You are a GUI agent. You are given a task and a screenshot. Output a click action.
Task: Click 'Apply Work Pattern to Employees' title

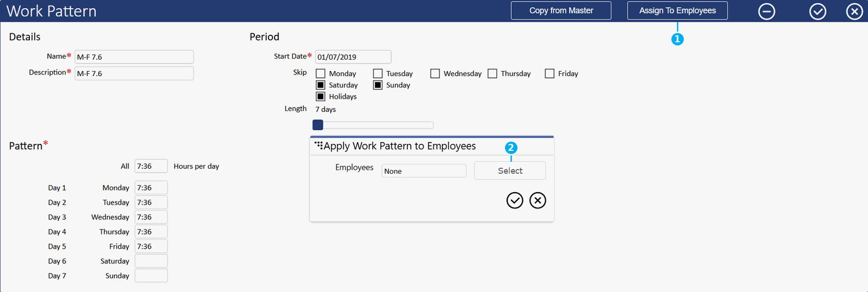coord(400,146)
